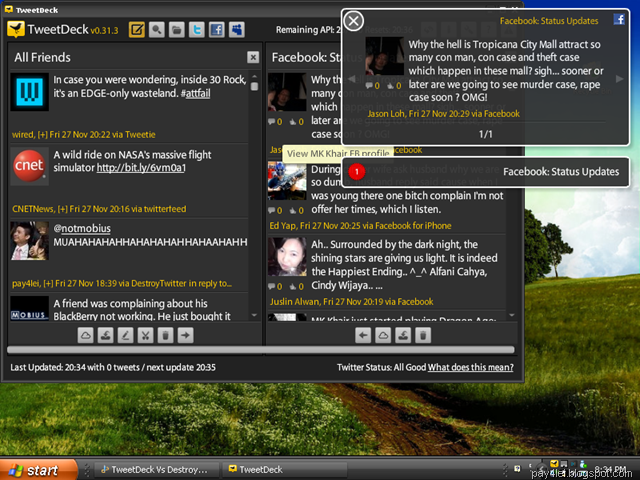This screenshot has height=480, width=640.
Task: Click third icon under Facebook column
Action: tap(403, 336)
